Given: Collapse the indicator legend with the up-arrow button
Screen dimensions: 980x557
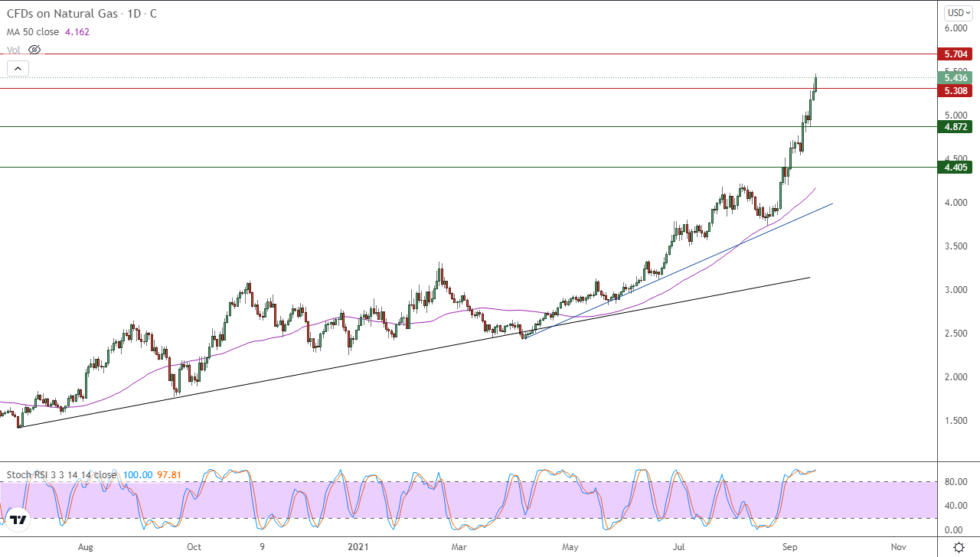Looking at the screenshot, I should (18, 69).
